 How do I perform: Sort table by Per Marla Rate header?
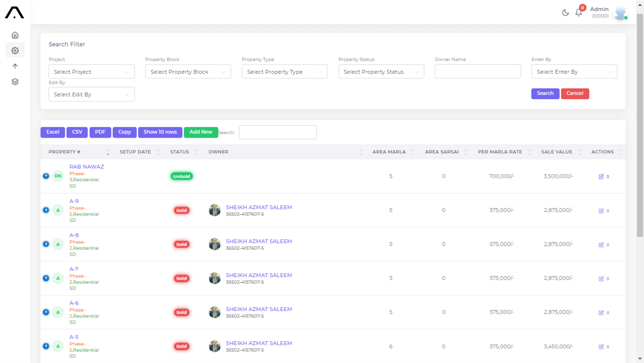[x=500, y=152]
